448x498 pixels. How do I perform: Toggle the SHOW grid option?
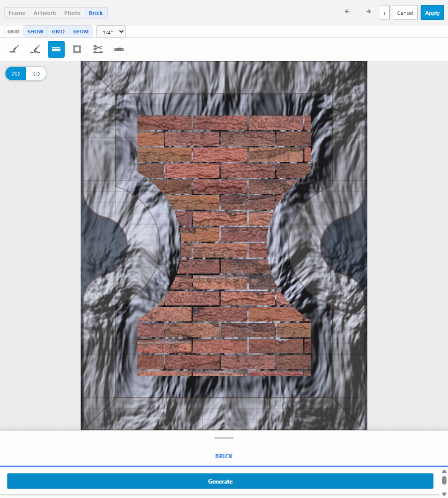[x=35, y=31]
